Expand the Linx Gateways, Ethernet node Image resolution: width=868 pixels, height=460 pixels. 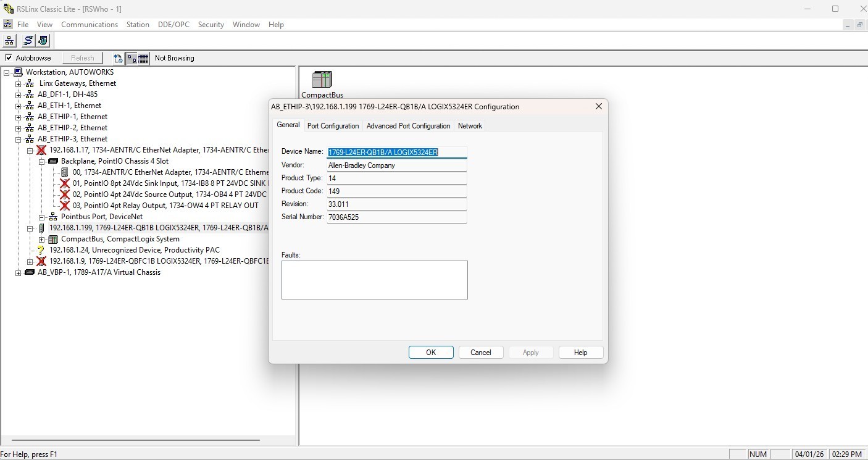(19, 83)
